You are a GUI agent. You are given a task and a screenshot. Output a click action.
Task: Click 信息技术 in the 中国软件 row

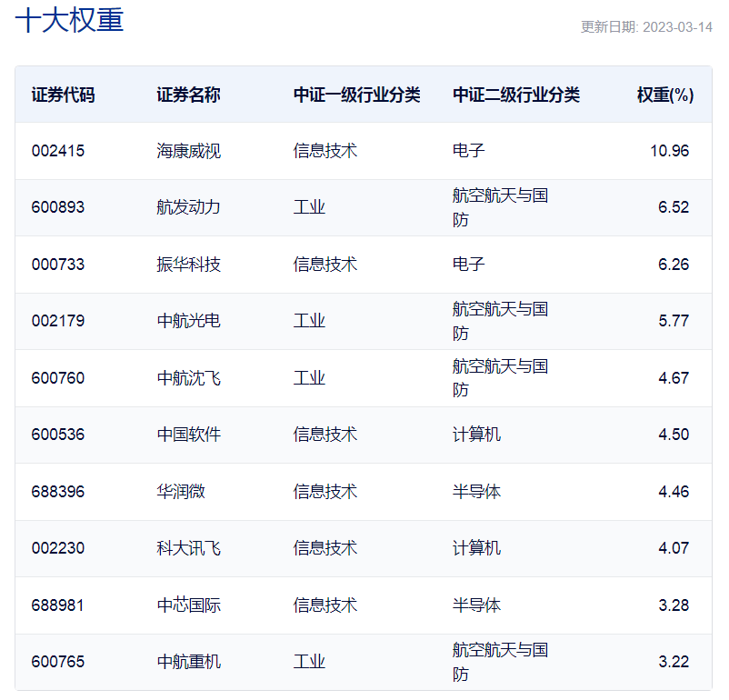tap(325, 434)
